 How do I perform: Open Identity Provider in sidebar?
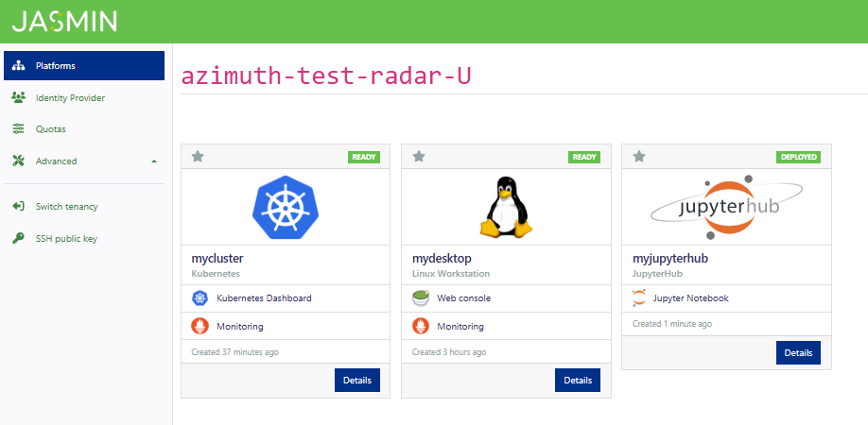coord(70,97)
